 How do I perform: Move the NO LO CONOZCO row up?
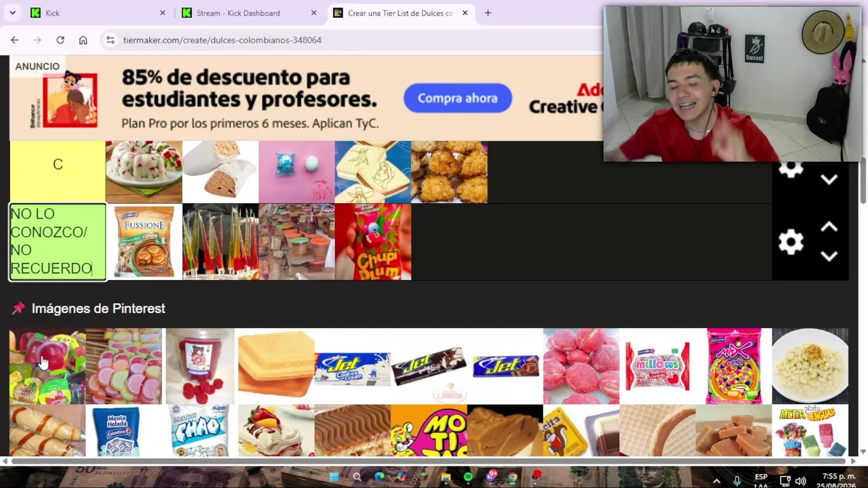[829, 227]
